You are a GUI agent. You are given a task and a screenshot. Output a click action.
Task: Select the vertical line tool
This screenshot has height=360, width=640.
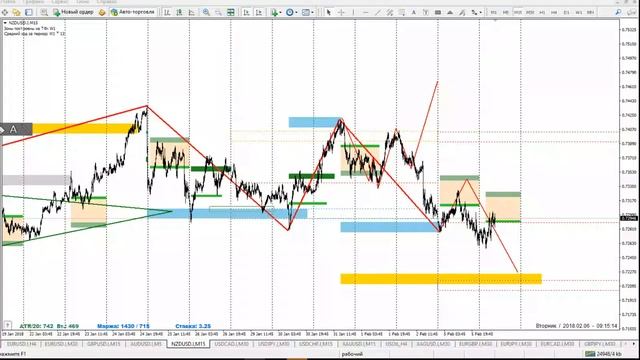pos(353,12)
